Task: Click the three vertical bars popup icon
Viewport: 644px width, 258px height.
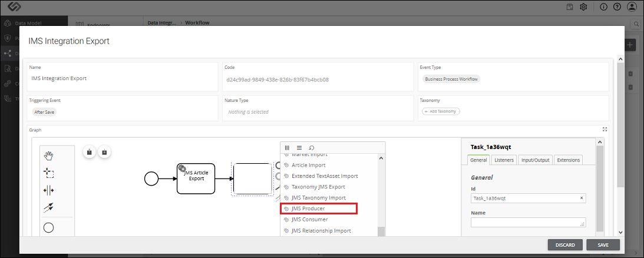Action: coord(287,147)
